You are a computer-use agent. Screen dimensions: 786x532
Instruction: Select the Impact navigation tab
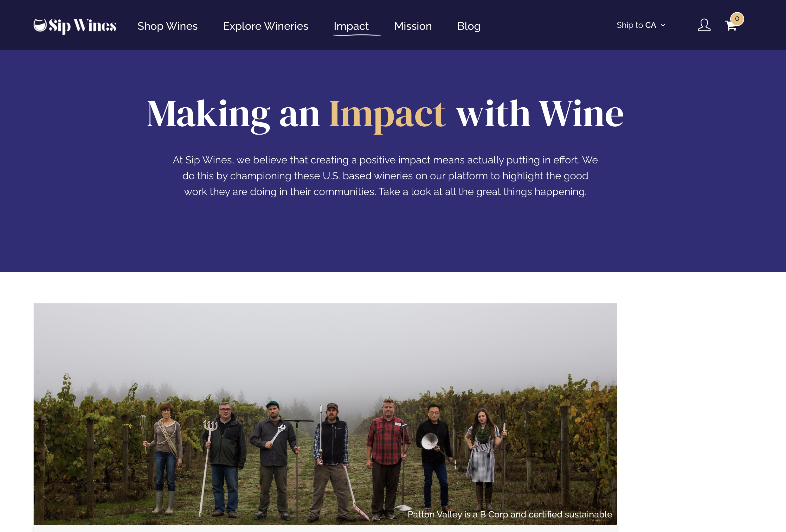[x=351, y=26]
